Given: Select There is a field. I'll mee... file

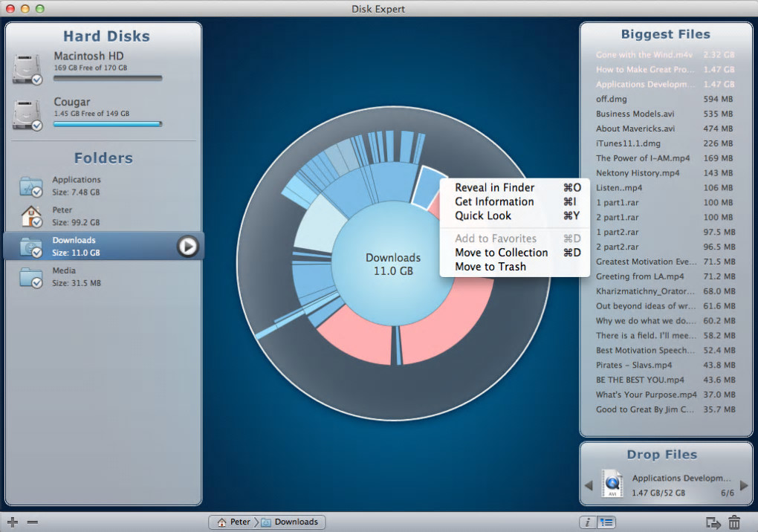Looking at the screenshot, I should (x=665, y=335).
